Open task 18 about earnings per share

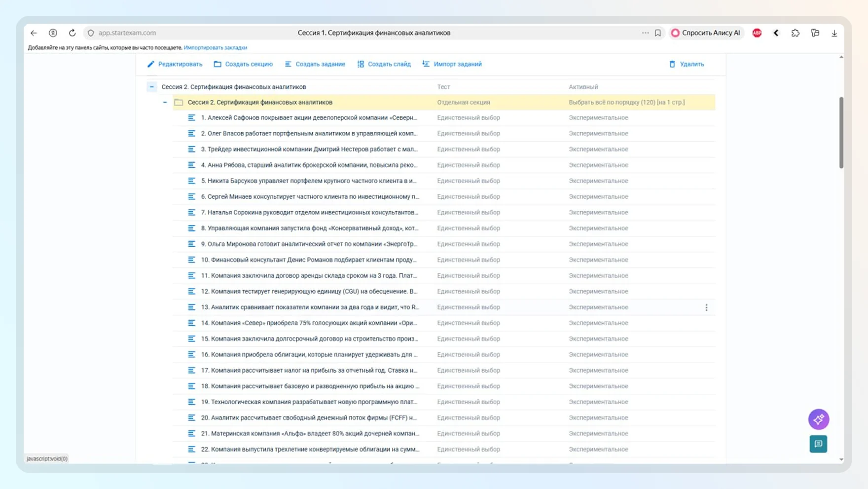click(x=310, y=386)
